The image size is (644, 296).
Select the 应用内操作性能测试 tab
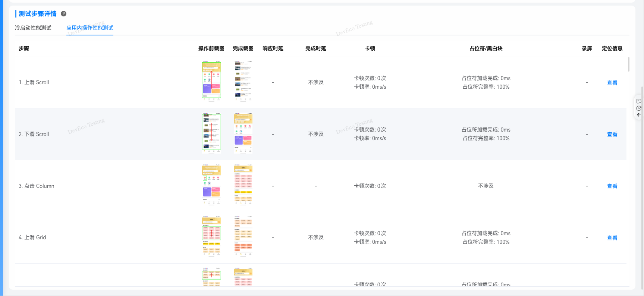pos(90,28)
